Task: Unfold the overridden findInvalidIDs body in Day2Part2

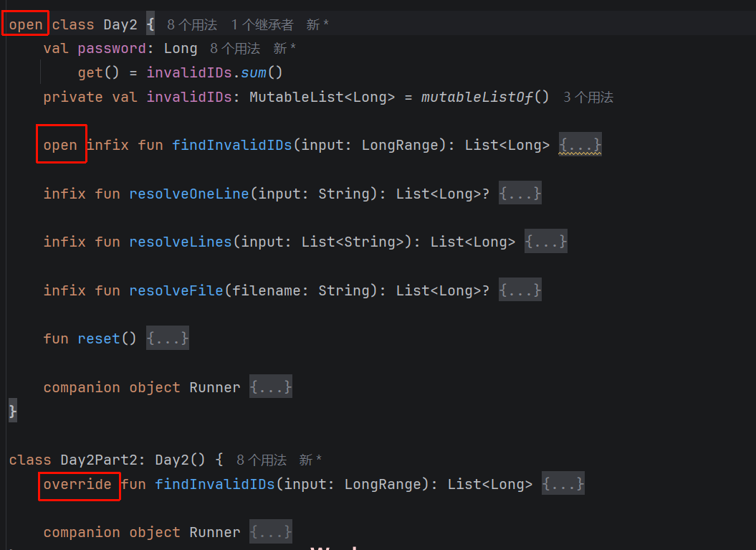Action: (563, 484)
